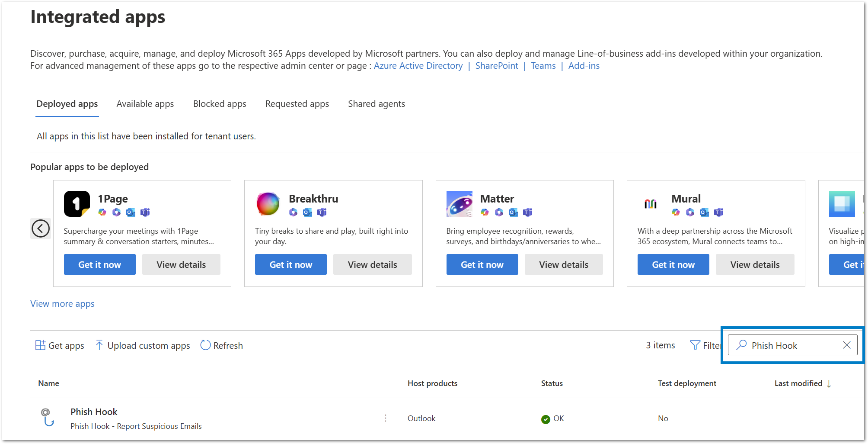
Task: Click the Phish Hook app icon
Action: (47, 418)
